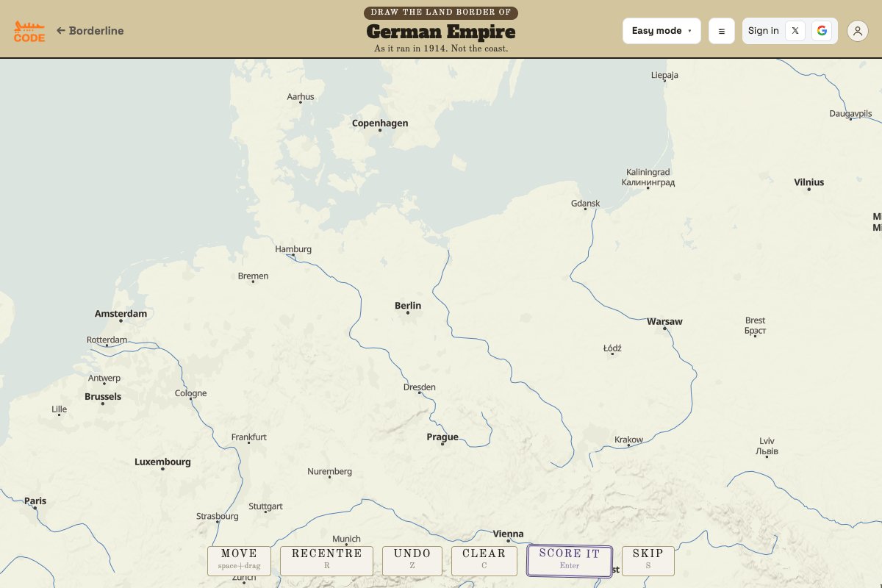Open the Easy mode dropdown
Viewport: 882px width, 588px height.
pos(661,31)
